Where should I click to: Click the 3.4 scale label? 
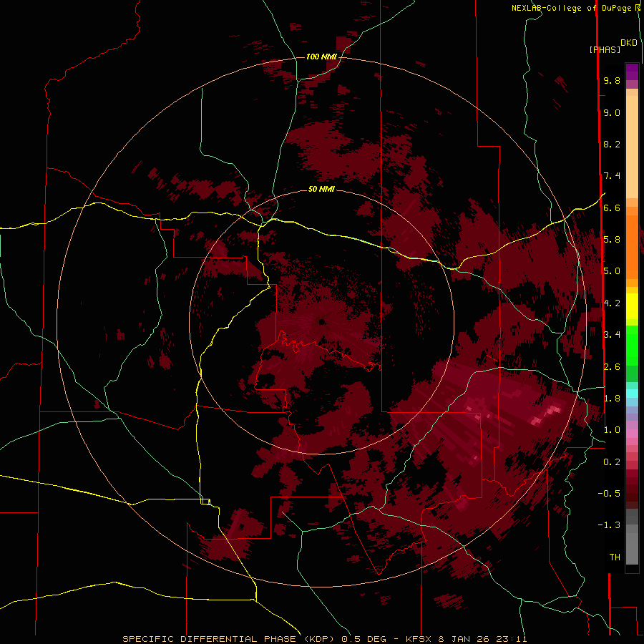point(612,335)
